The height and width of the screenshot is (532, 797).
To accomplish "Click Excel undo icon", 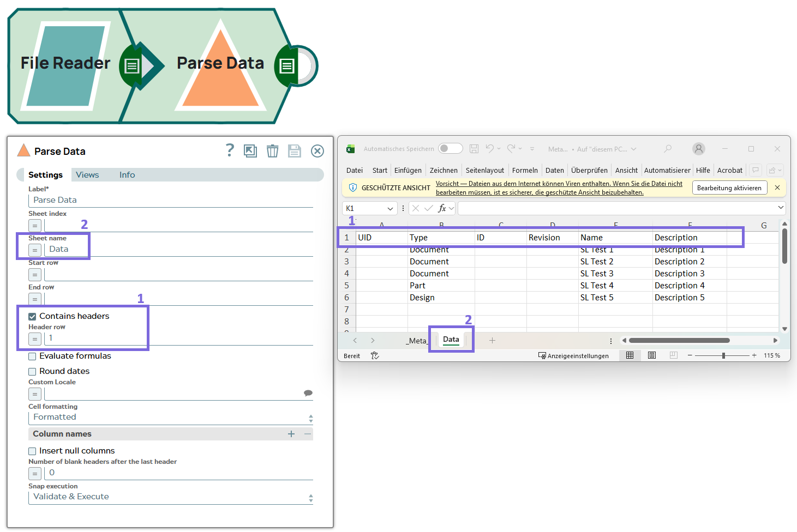I will [489, 148].
